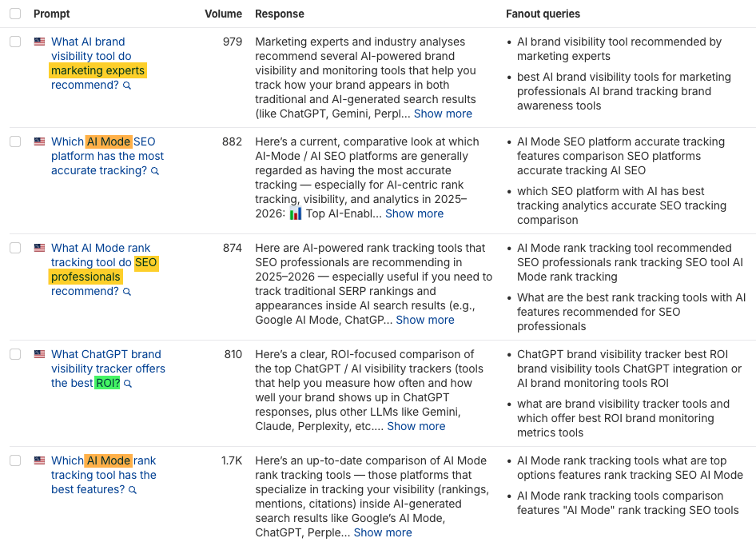Select the green highlighted ROI text
Screen dimensions: 756x546
click(108, 382)
